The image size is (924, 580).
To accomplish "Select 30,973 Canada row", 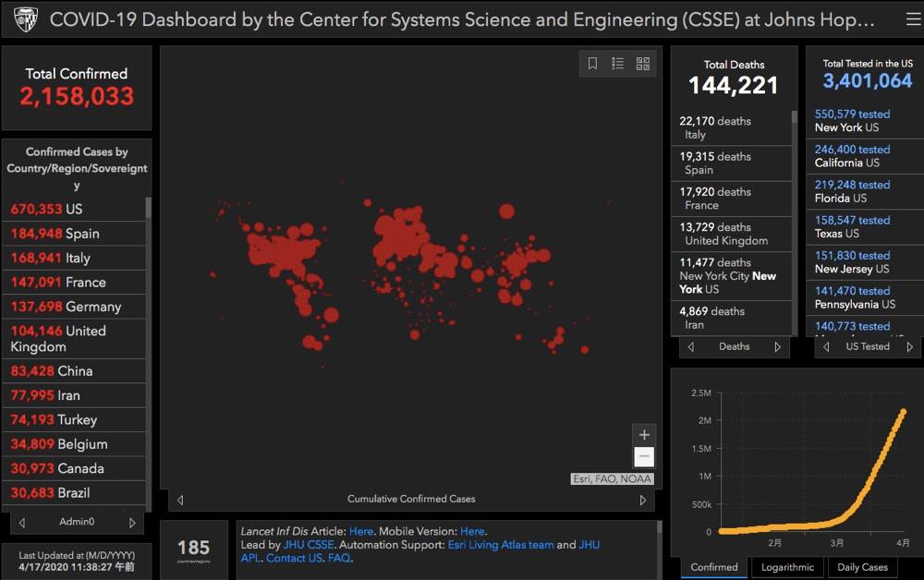I will pos(74,469).
